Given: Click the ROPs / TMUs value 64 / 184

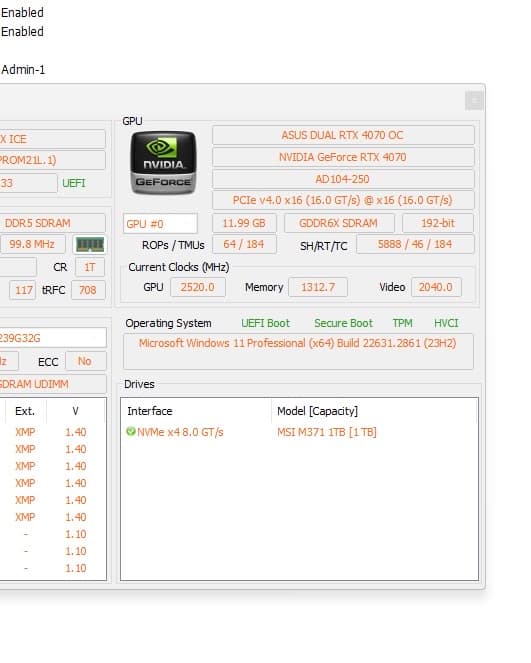Looking at the screenshot, I should click(x=244, y=244).
